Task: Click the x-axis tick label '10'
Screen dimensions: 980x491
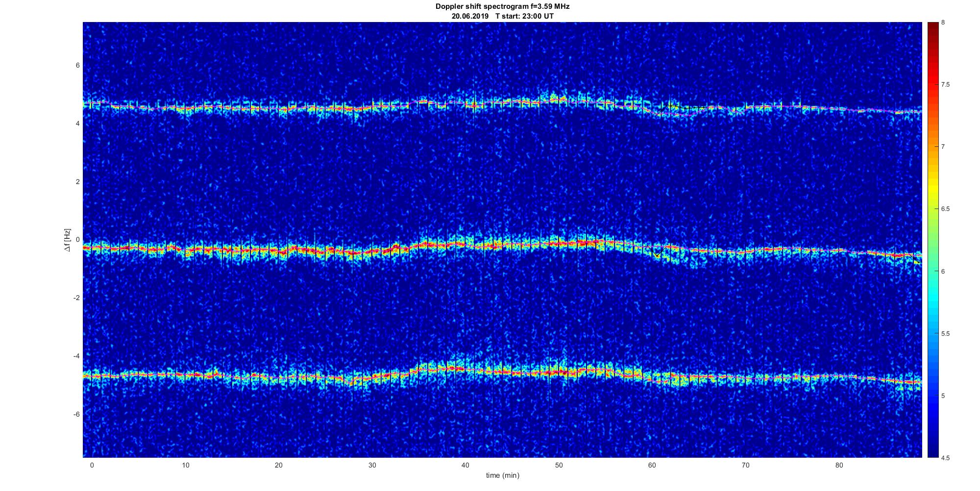Action: coord(185,466)
